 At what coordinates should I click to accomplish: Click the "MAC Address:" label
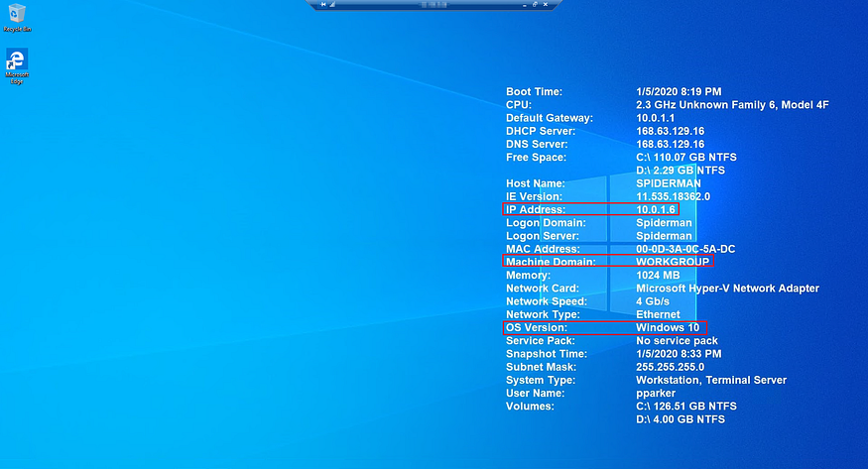click(543, 249)
